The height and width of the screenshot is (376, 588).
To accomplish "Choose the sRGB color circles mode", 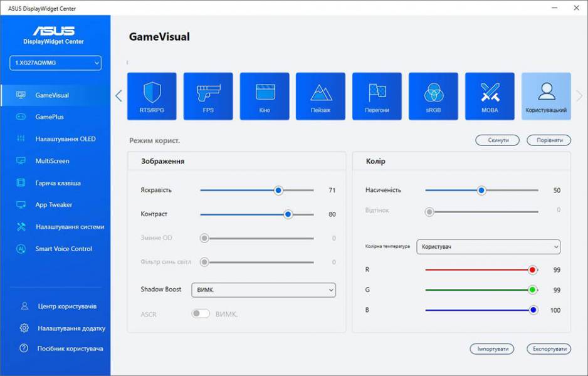I will click(433, 96).
